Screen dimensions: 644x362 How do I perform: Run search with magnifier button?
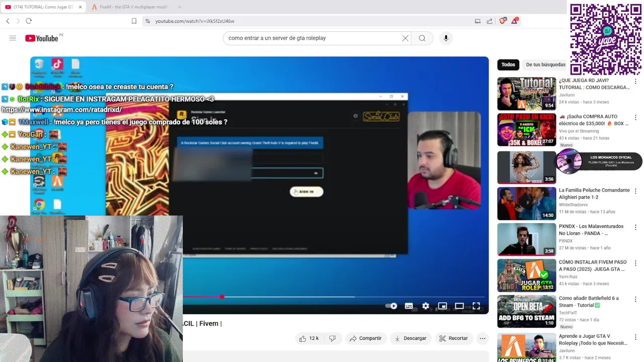[x=422, y=38]
